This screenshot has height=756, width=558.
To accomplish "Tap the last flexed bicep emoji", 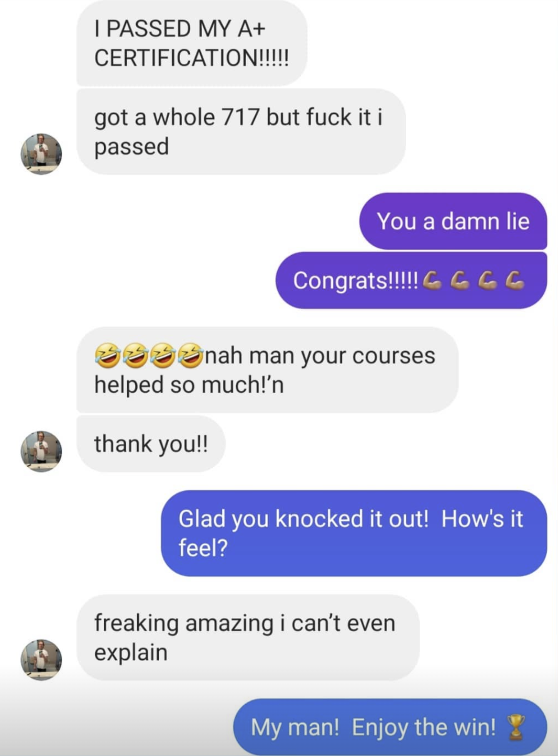I will click(x=515, y=281).
